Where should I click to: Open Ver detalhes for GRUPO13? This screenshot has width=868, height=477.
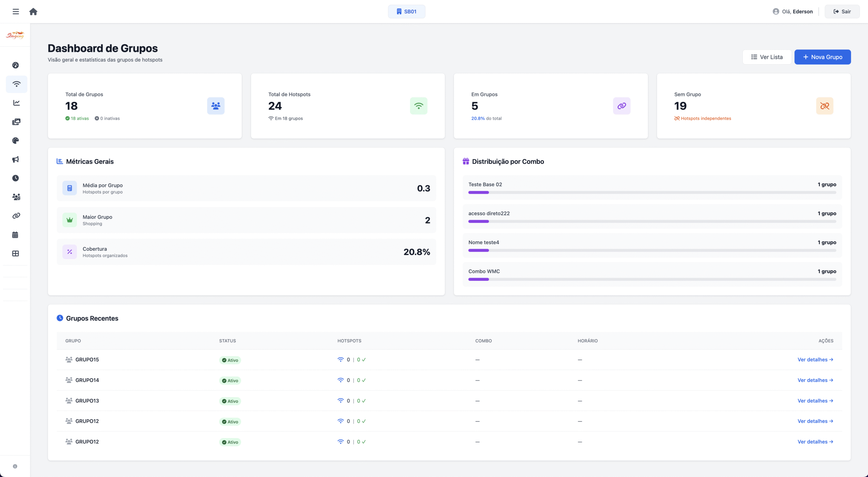[815, 401]
